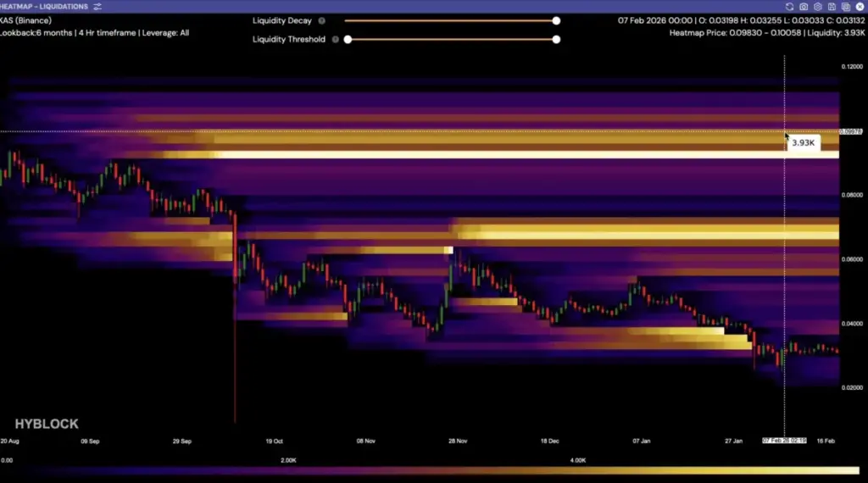This screenshot has height=483, width=868.
Task: Click the Liquidity Decay help icon
Action: pos(322,20)
